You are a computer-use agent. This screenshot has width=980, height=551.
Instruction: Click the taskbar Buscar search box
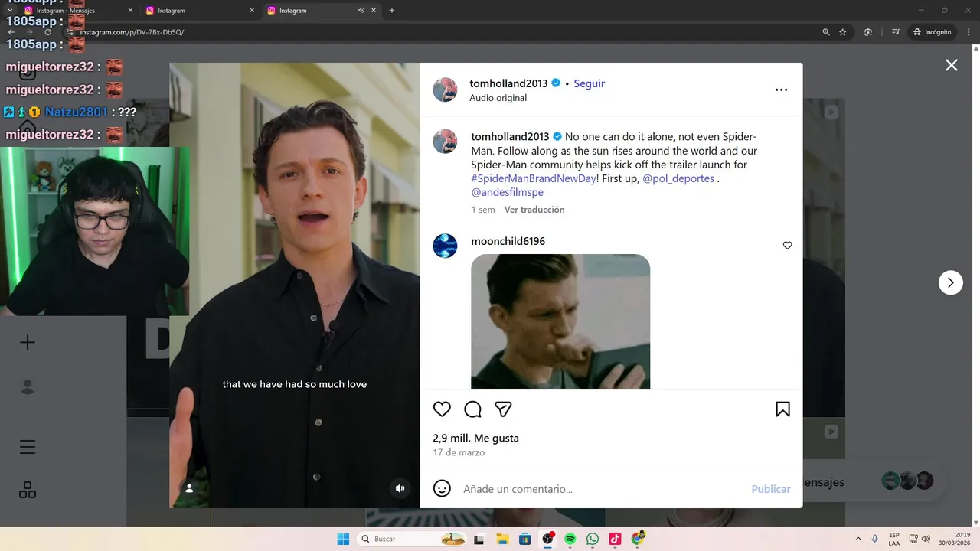[413, 539]
